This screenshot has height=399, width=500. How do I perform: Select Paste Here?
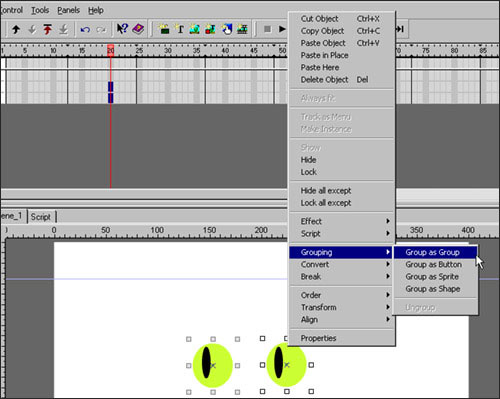tap(342, 67)
